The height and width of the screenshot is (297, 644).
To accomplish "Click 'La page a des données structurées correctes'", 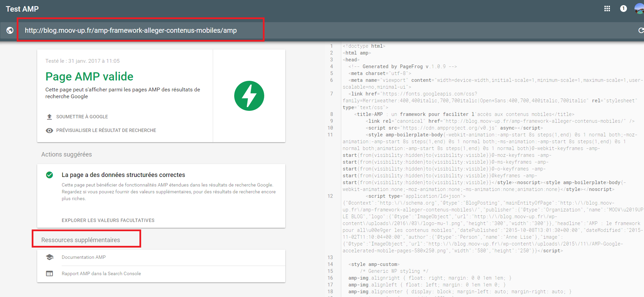I will click(123, 175).
